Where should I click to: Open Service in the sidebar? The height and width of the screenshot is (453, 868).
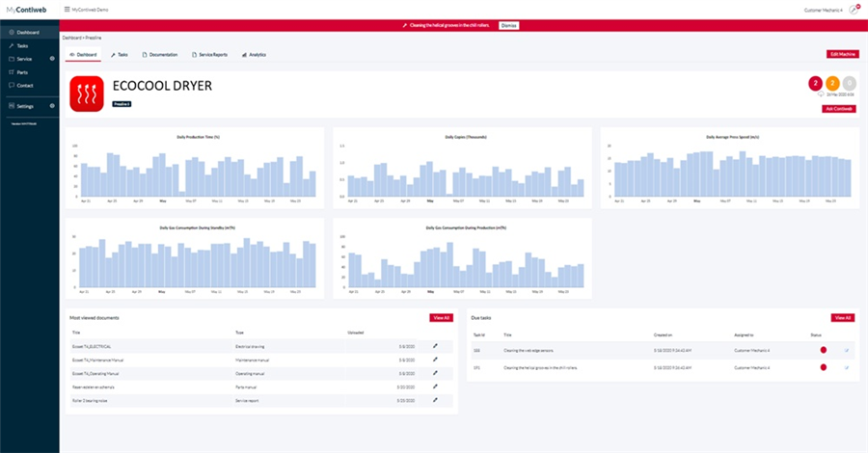coord(24,59)
